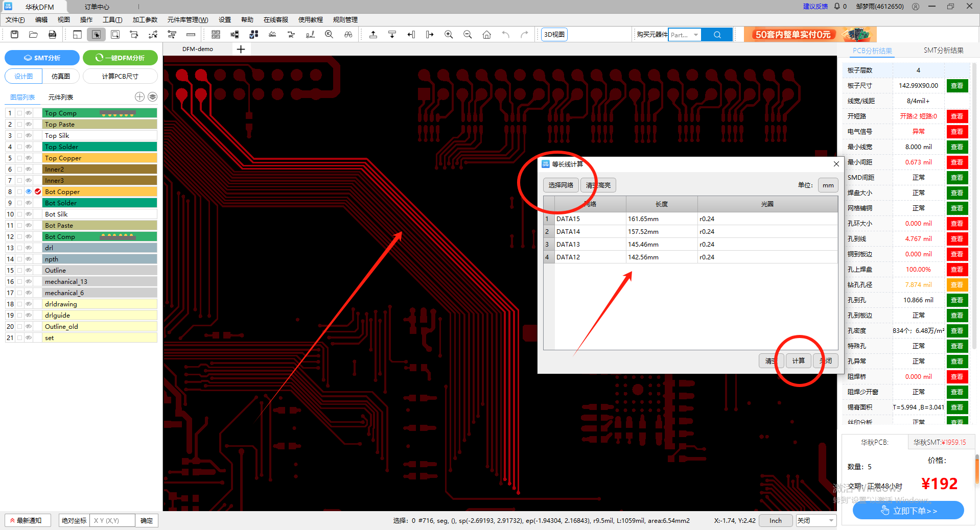Hide the Bot Copper layer via eye icon
Viewport: 980px width, 530px height.
pyautogui.click(x=29, y=191)
